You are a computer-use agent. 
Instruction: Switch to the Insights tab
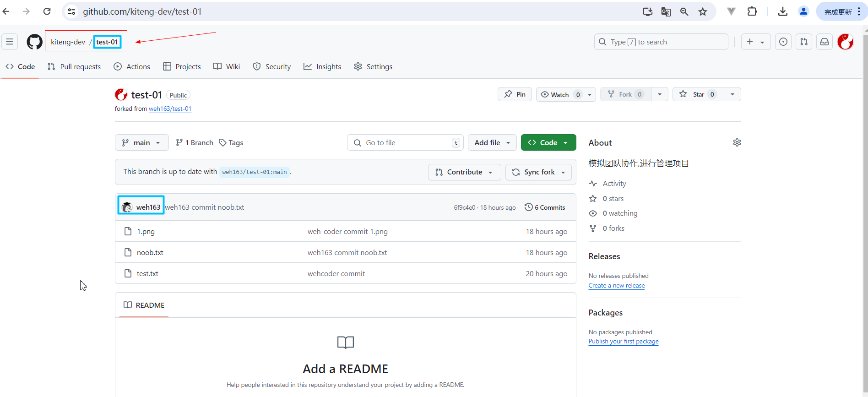(x=322, y=66)
